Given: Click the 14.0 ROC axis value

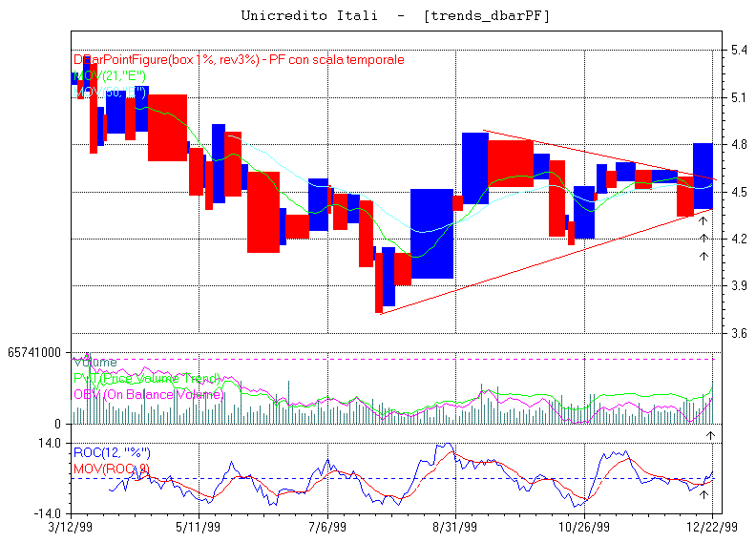Looking at the screenshot, I should pyautogui.click(x=50, y=443).
